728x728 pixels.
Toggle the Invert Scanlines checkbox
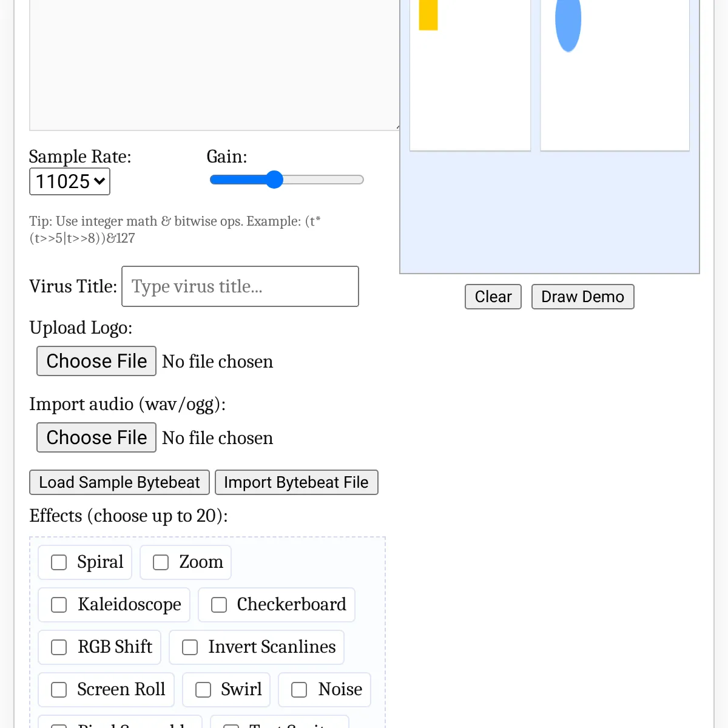[x=190, y=647]
